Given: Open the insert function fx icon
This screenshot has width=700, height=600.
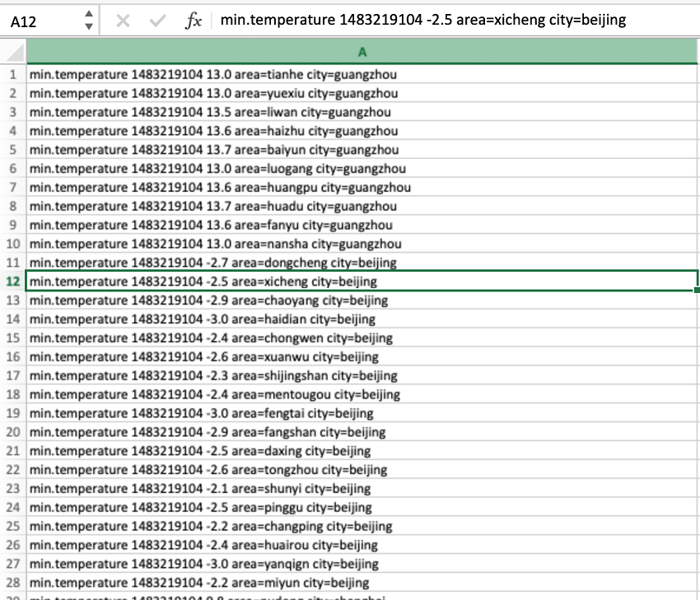Looking at the screenshot, I should click(x=194, y=21).
